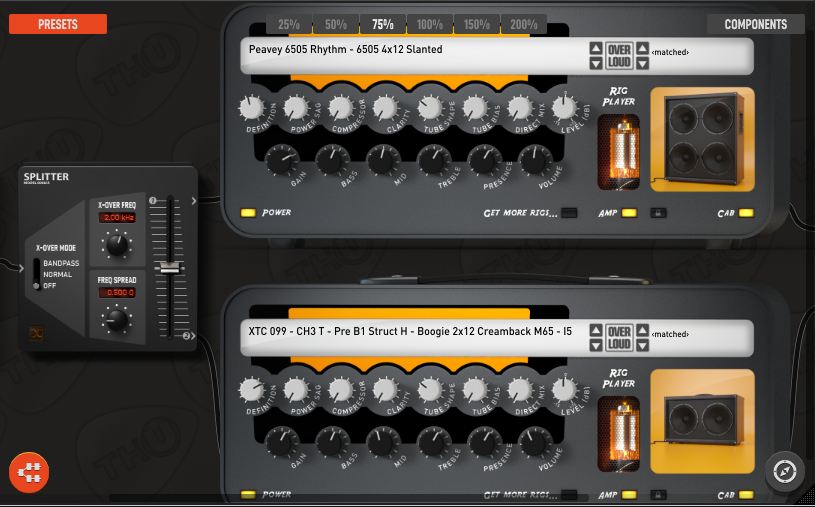Choose the 150% zoom tab

[477, 24]
